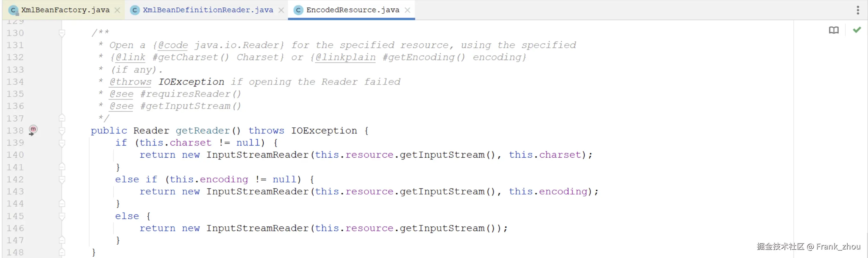Screen dimensions: 868x258
Task: Collapse the Javadoc comment at line 130
Action: 62,33
